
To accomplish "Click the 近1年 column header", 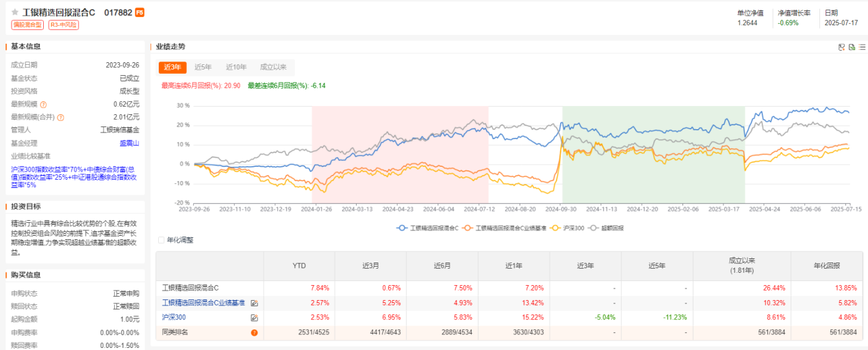I will click(x=514, y=266).
